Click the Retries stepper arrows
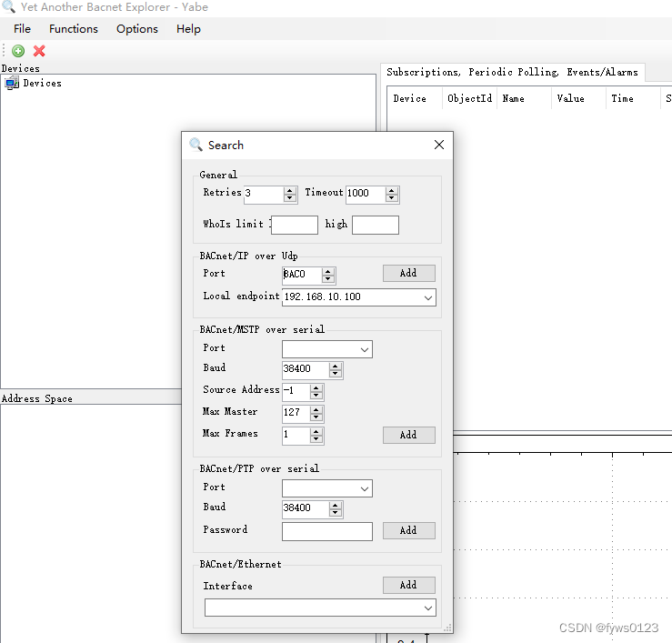 tap(290, 195)
